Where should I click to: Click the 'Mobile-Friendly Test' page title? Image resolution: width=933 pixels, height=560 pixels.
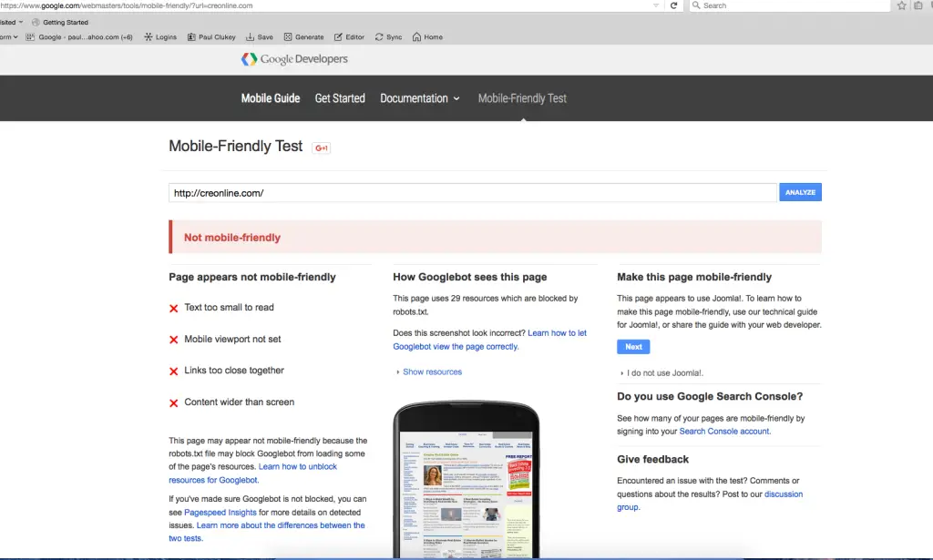coord(236,147)
